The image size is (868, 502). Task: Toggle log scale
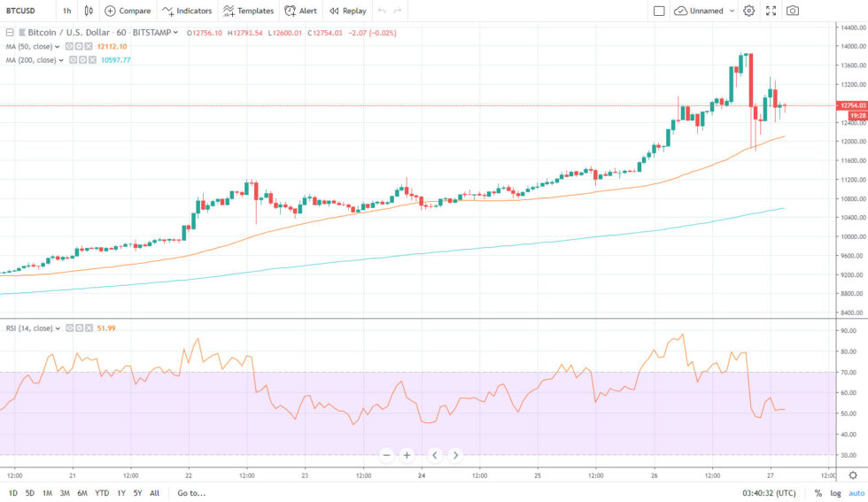[835, 493]
